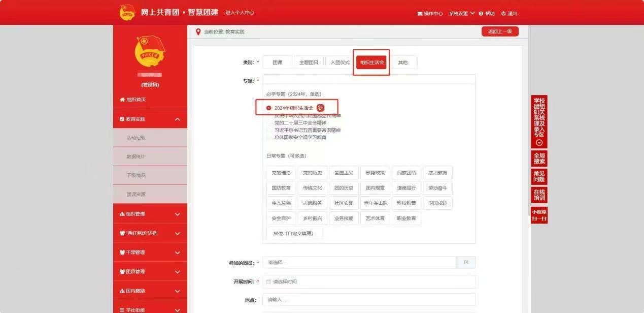Click the circled arrow on 学校团组织 side panel
Viewport: 644px width, 313px height.
pos(539,143)
